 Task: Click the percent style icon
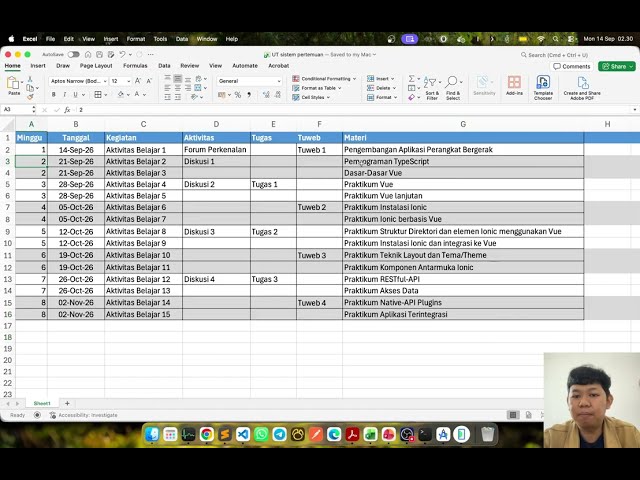coord(238,95)
